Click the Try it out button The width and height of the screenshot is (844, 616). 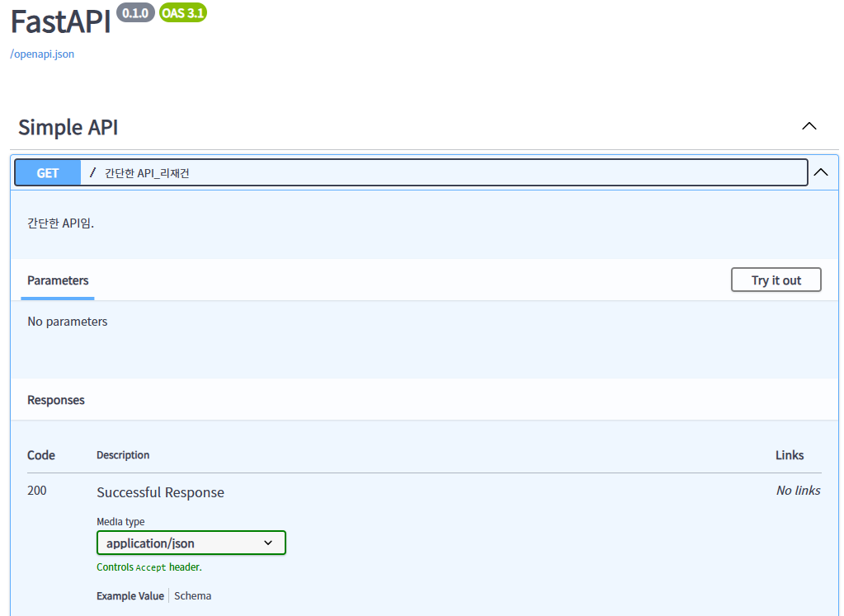coord(776,280)
